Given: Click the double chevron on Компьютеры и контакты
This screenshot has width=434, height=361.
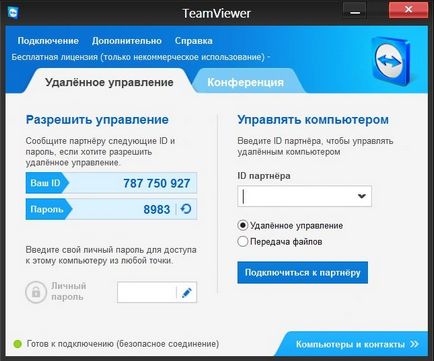Looking at the screenshot, I should [415, 344].
